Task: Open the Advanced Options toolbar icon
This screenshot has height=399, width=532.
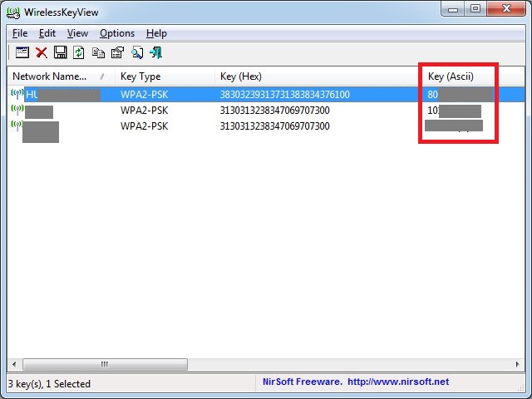Action: coord(22,52)
